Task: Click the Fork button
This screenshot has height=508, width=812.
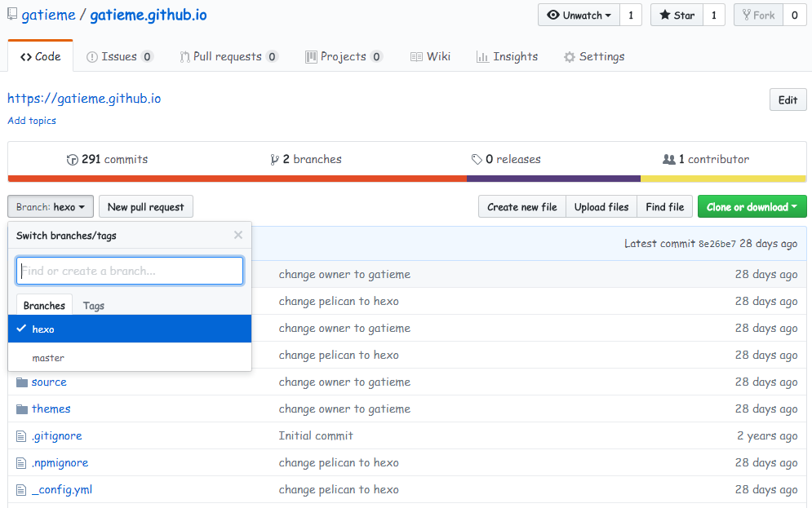Action: (x=759, y=15)
